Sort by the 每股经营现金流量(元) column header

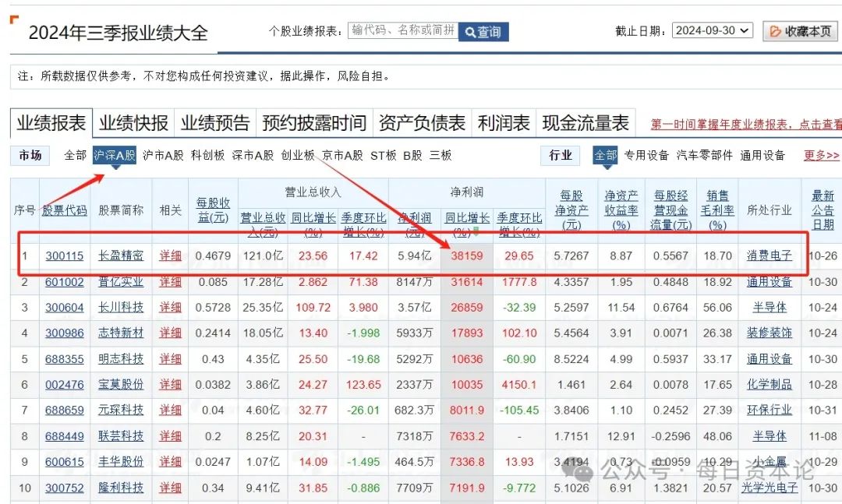(670, 210)
